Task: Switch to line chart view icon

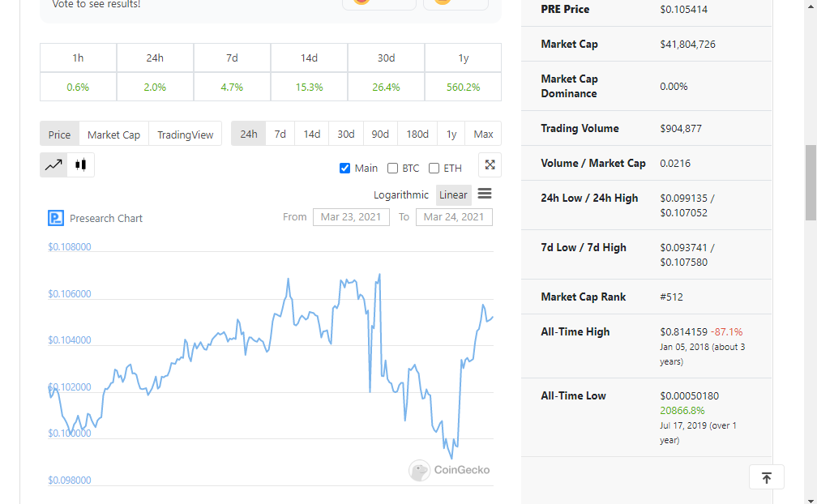Action: [53, 165]
